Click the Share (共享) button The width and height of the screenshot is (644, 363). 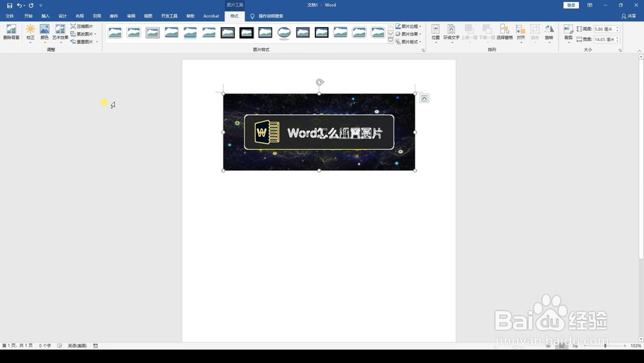(629, 16)
